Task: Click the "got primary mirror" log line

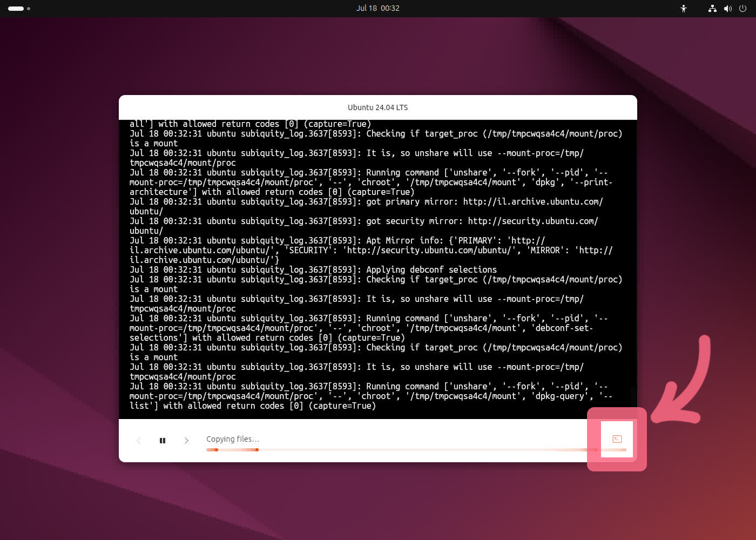Action: click(x=367, y=201)
